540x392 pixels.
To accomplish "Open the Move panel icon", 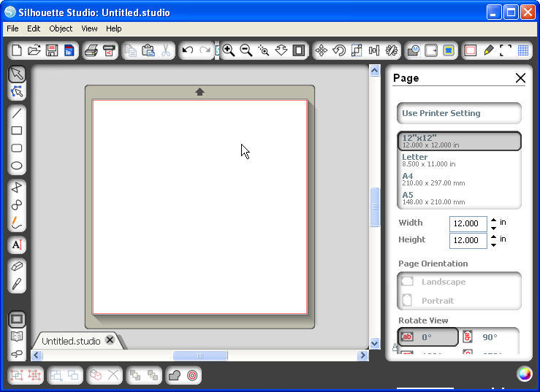I will coord(322,50).
